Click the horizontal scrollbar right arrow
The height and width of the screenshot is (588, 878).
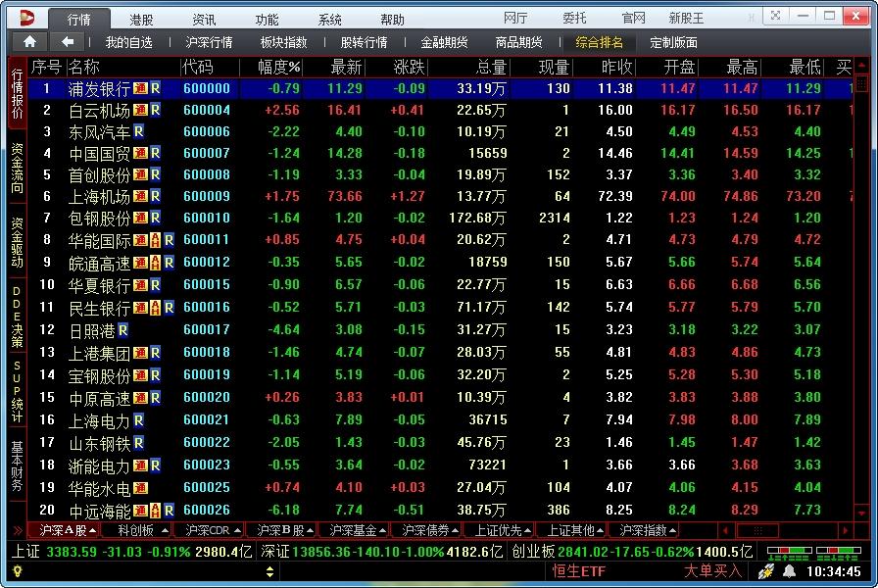coord(846,530)
